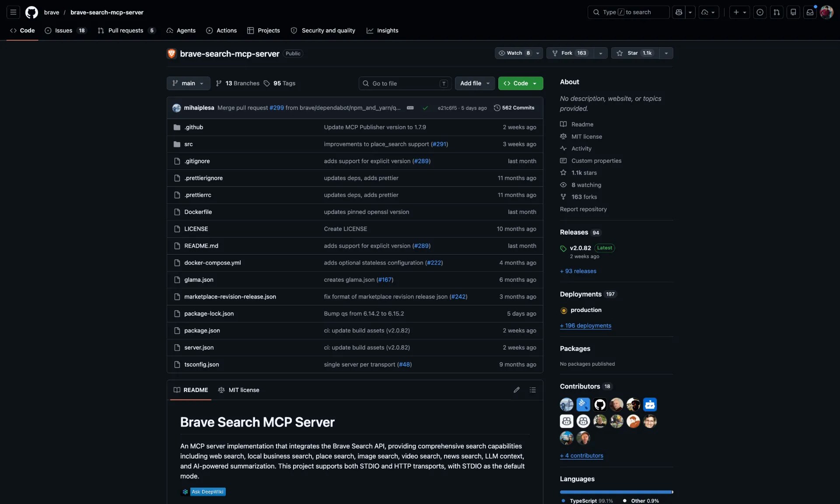
Task: Select the MIT license tab in README panel
Action: [x=238, y=390]
